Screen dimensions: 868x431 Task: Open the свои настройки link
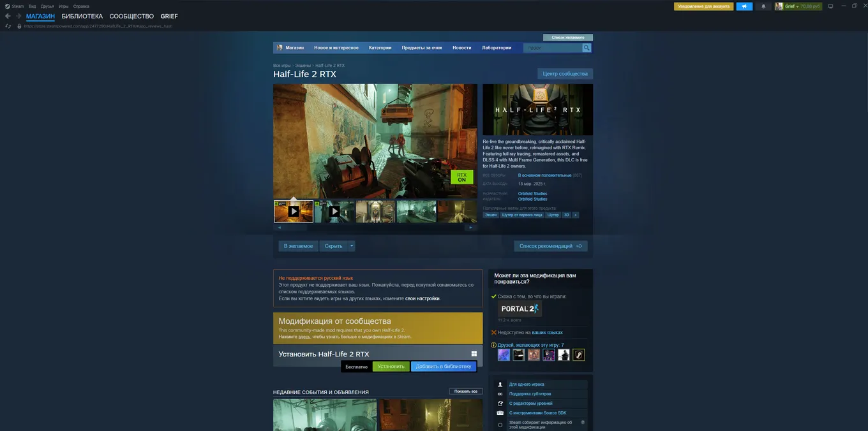422,298
